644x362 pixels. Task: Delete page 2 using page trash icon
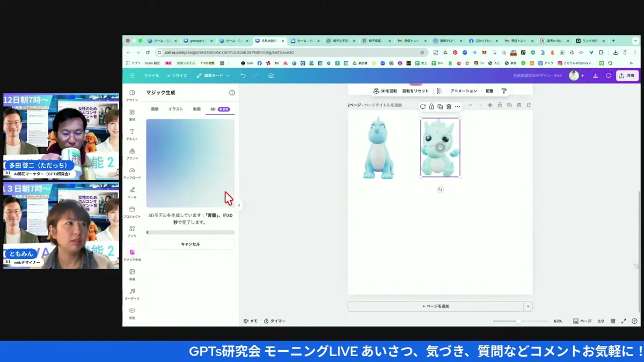pyautogui.click(x=519, y=105)
